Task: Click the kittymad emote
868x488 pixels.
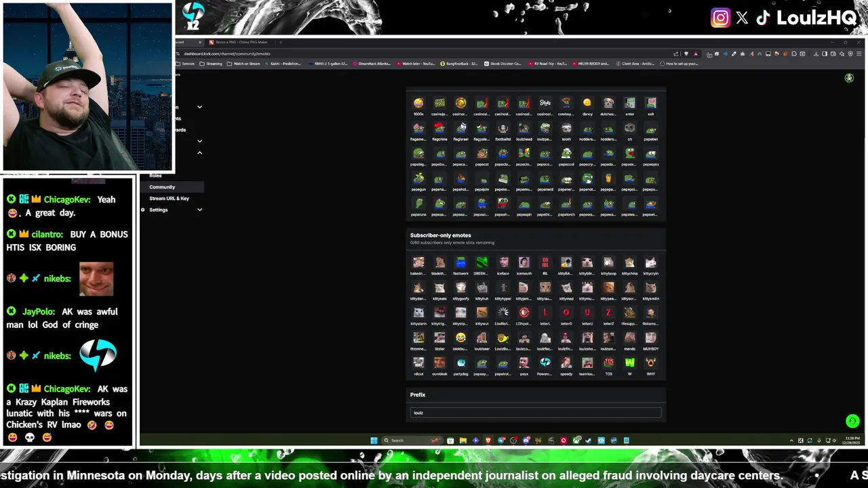Action: click(x=566, y=288)
